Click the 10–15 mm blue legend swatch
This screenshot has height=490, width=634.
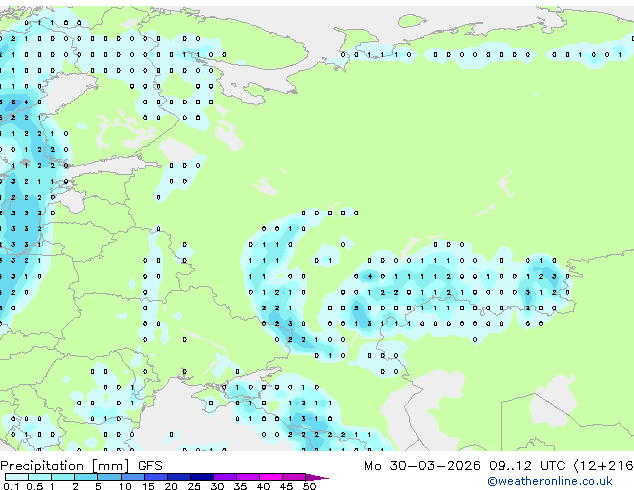point(133,477)
